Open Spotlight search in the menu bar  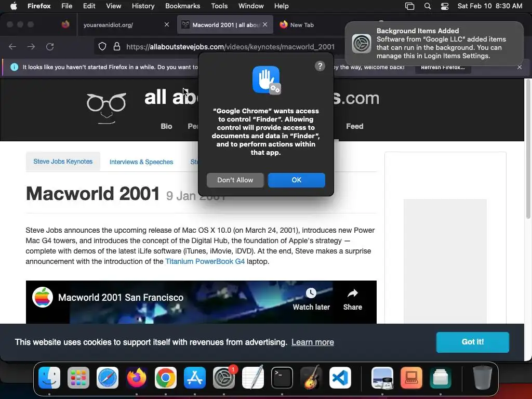tap(428, 6)
